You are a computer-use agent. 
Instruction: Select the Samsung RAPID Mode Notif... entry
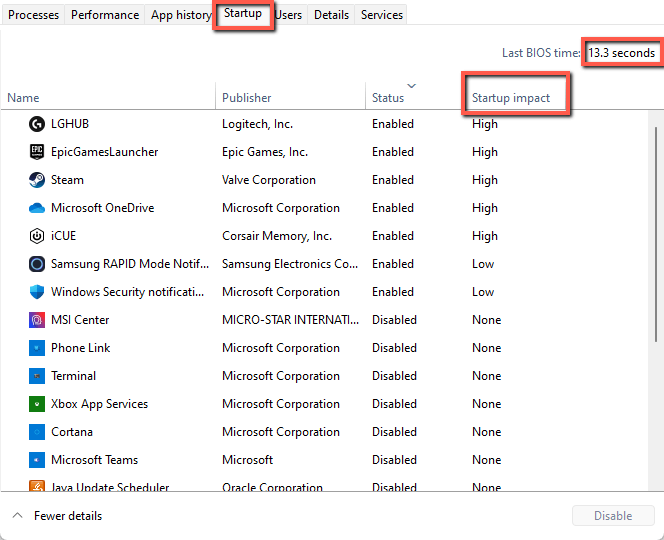[130, 263]
